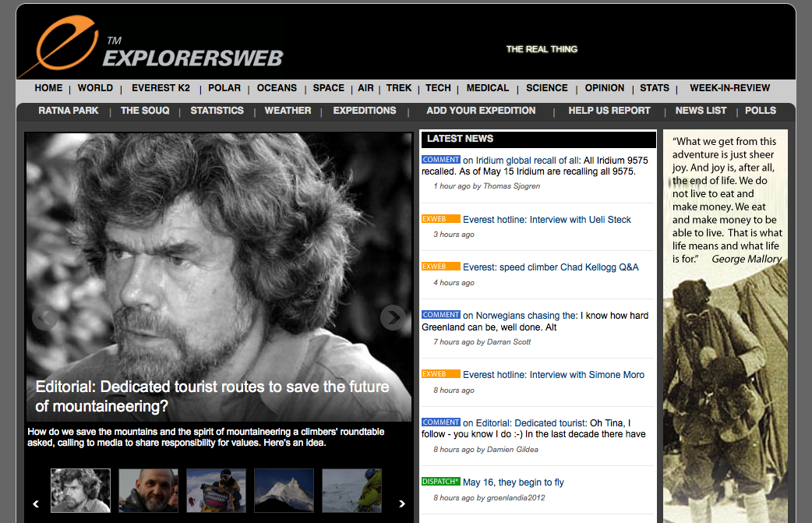
Task: Open the POLAR section
Action: (x=224, y=88)
